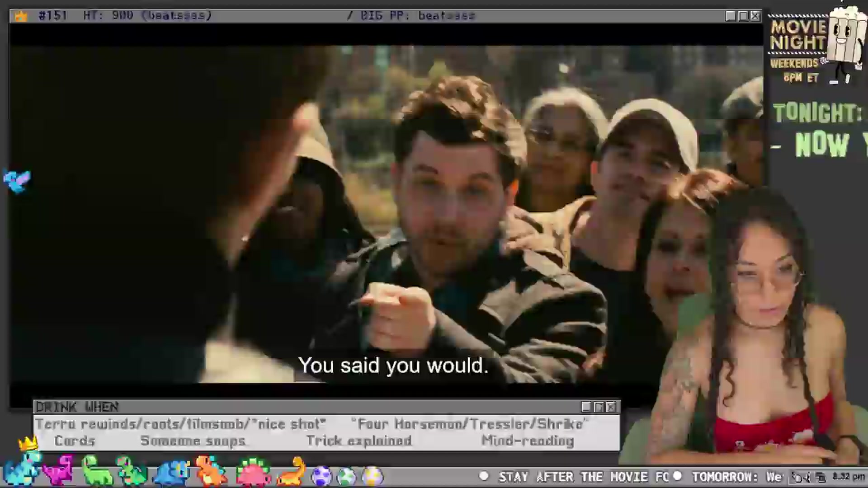Click the "STAY AFTER THE MOVIE" ticker text
This screenshot has height=488, width=868.
click(583, 477)
